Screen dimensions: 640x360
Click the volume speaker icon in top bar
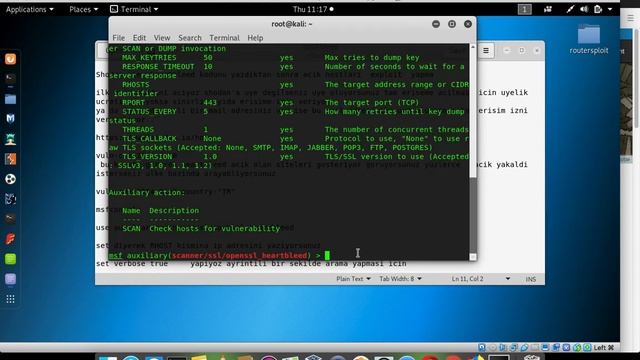584,9
